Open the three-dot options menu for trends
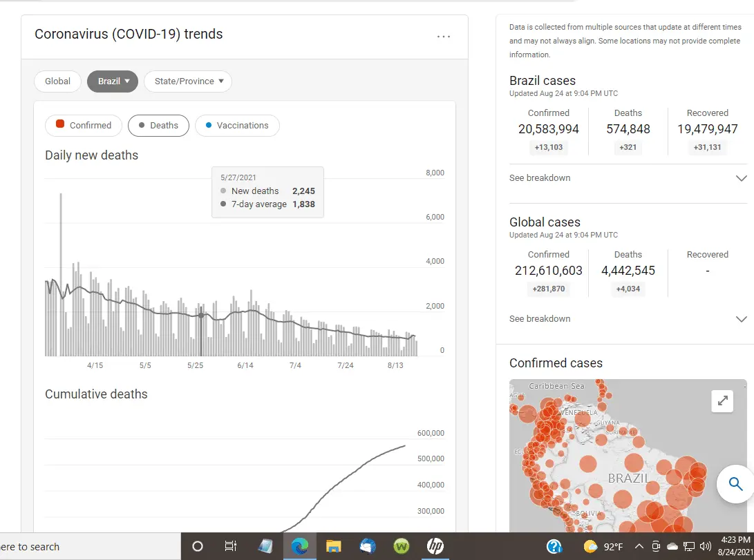 444,37
